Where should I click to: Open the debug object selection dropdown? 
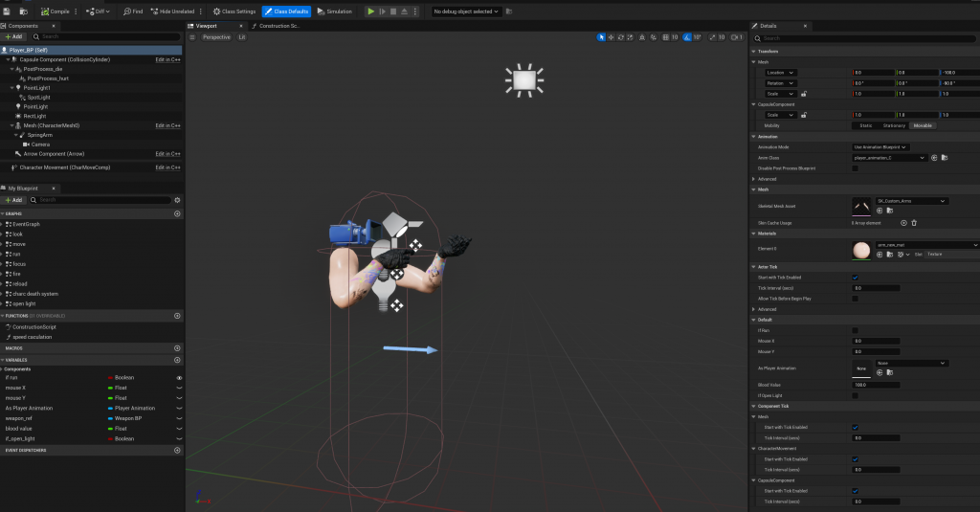466,11
